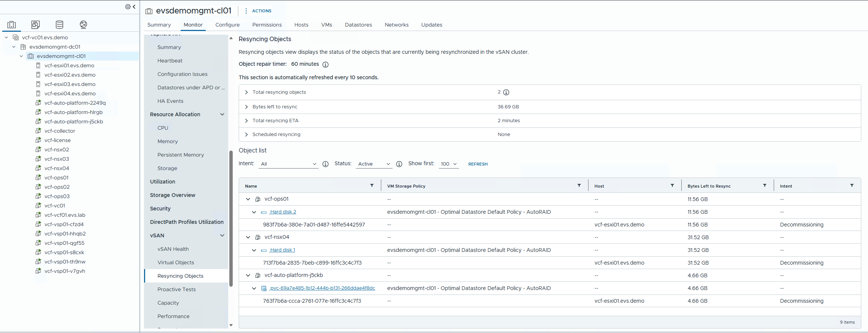868x333 pixels.
Task: Click the cluster icon beside evsdemomgmt-cl01 title
Action: coord(149,11)
